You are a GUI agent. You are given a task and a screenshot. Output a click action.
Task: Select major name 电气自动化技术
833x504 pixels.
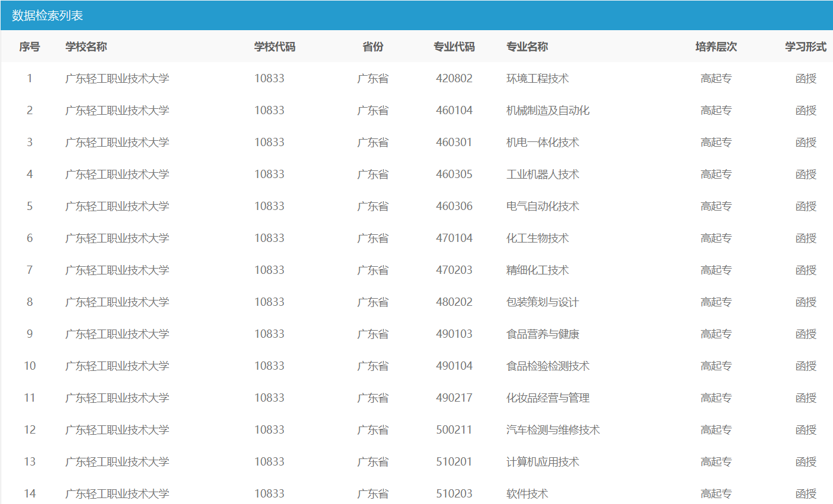[543, 206]
